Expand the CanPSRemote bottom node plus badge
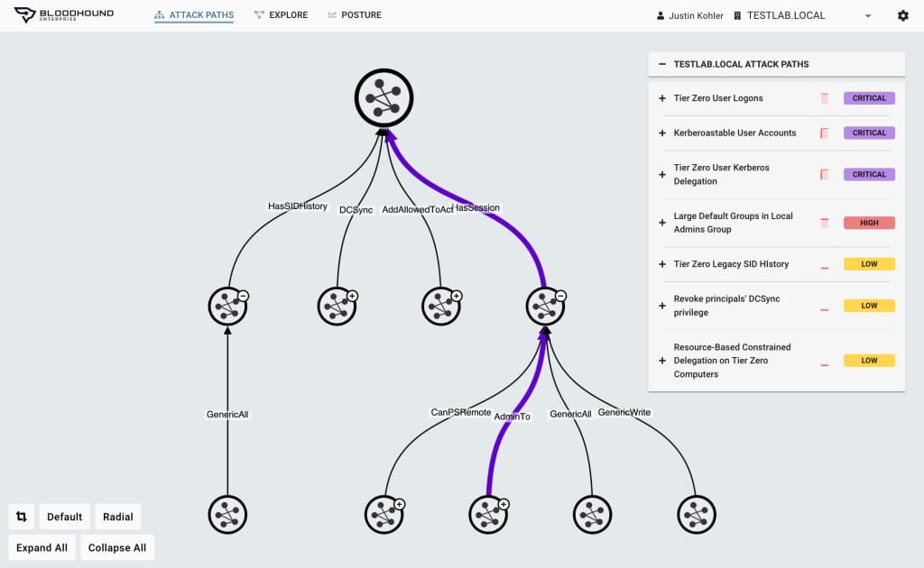 (400, 504)
